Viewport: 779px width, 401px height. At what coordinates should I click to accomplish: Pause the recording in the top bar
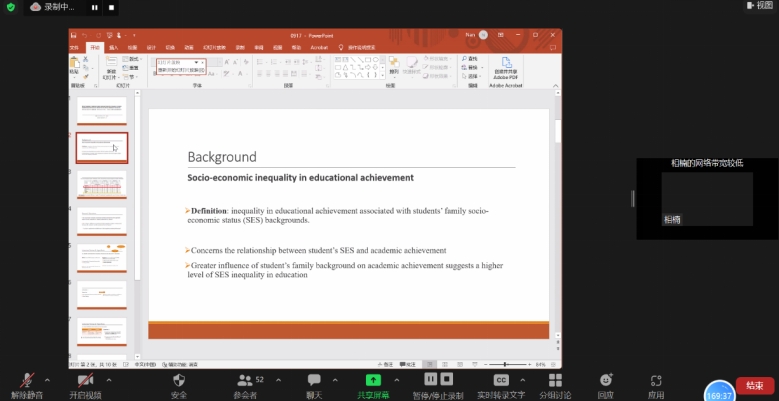click(94, 7)
